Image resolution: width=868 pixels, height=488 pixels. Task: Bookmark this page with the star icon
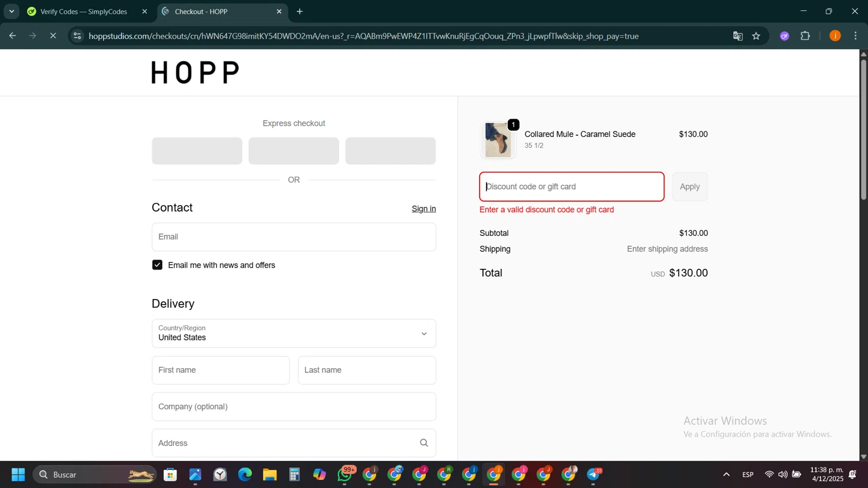[x=756, y=36]
